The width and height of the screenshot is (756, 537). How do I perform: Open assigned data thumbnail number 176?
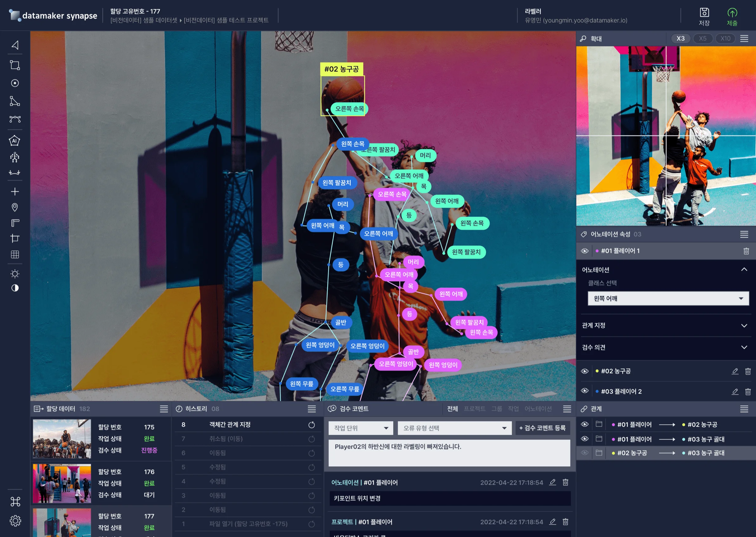coord(62,483)
